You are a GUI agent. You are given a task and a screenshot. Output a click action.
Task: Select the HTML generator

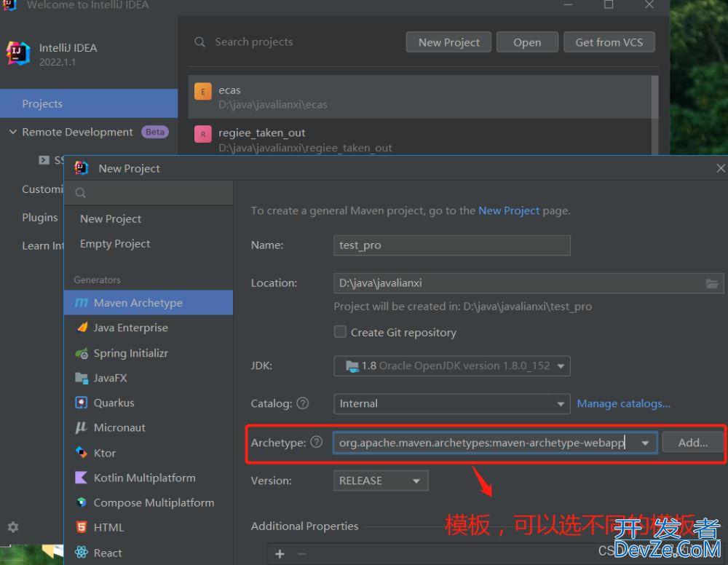click(x=148, y=527)
